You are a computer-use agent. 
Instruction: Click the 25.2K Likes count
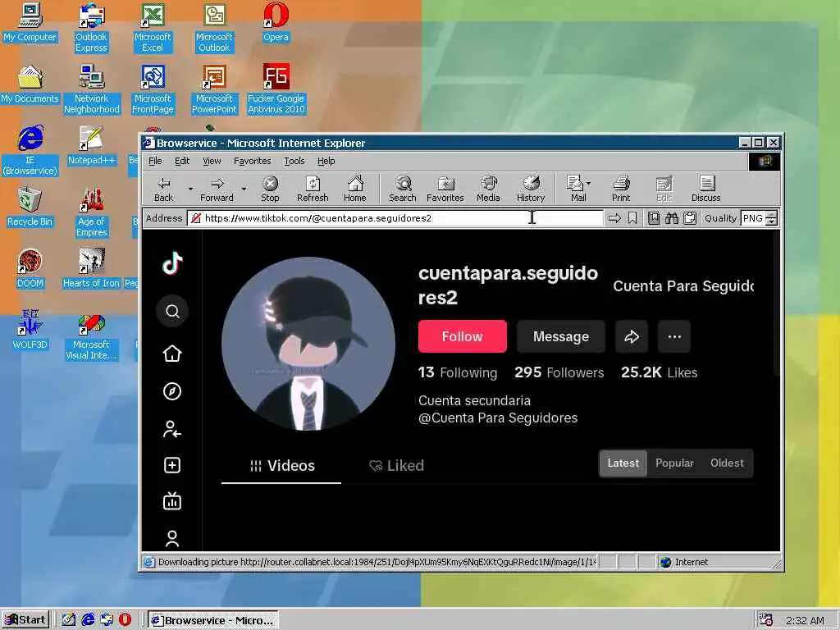(660, 372)
